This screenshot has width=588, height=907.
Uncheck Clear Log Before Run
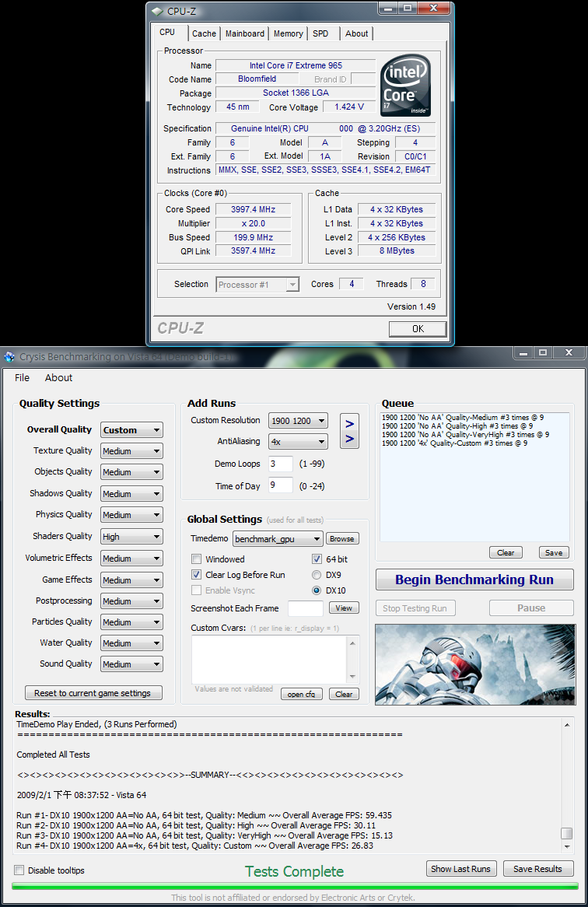(x=197, y=575)
